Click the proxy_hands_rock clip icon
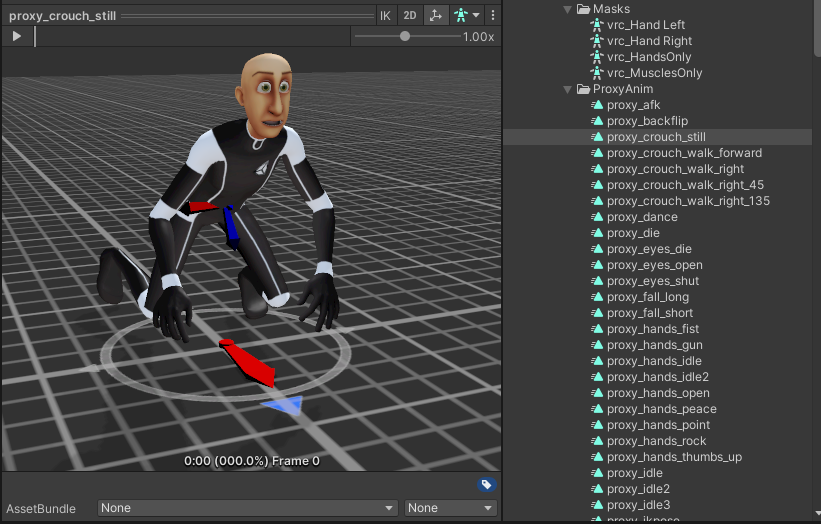 click(x=597, y=441)
